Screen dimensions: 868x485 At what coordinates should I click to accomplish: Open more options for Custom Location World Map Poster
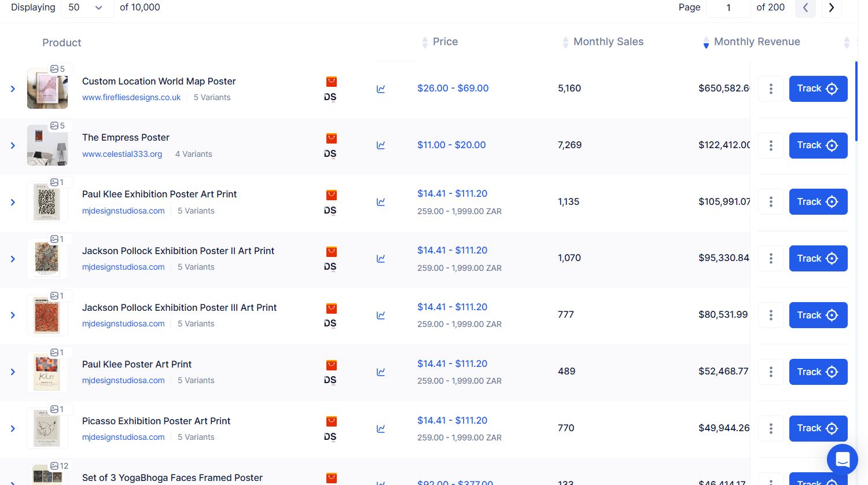pos(771,89)
